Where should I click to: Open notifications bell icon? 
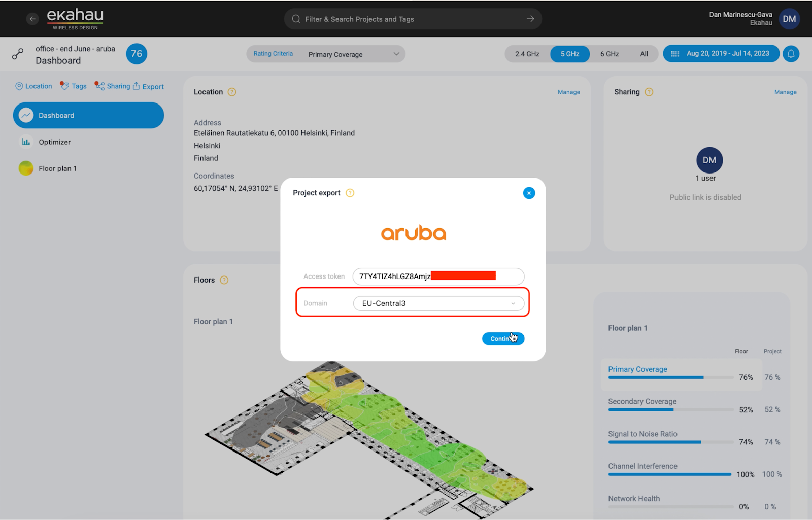point(791,54)
